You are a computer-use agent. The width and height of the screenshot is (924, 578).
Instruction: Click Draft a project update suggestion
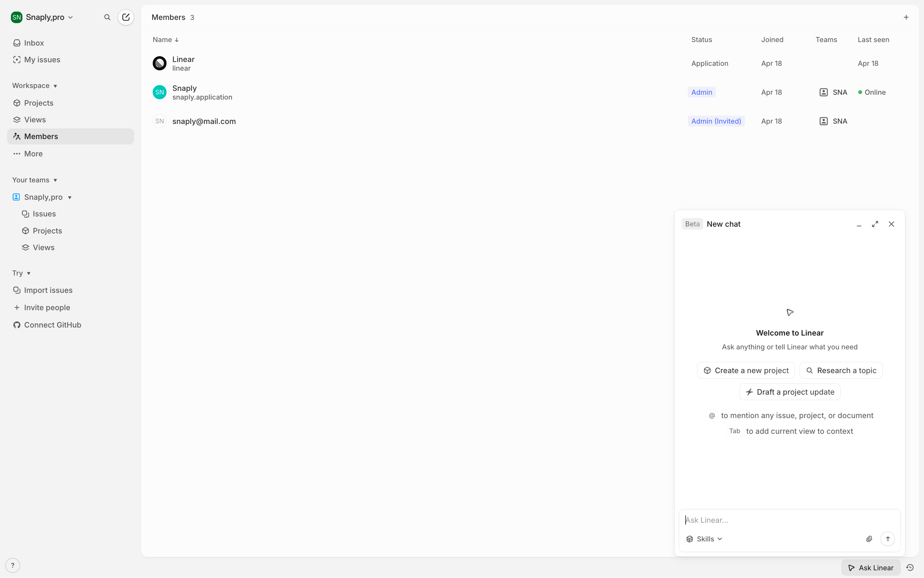(790, 392)
